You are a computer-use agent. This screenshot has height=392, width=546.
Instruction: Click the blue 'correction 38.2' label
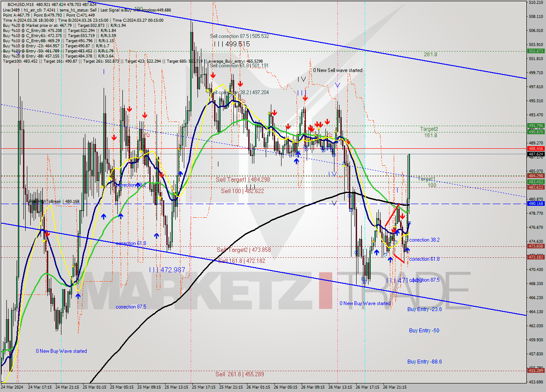point(424,240)
